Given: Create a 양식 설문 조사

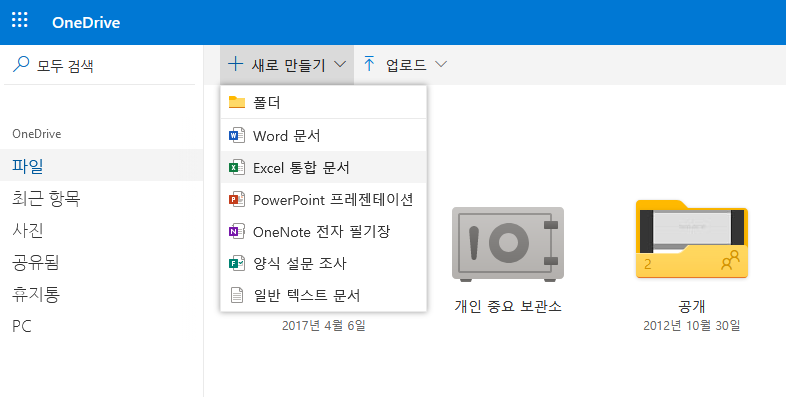Looking at the screenshot, I should (323, 264).
